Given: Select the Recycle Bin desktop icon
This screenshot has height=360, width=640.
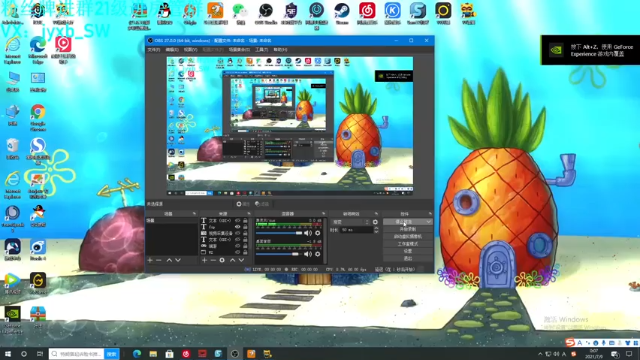Looking at the screenshot, I should tap(12, 149).
